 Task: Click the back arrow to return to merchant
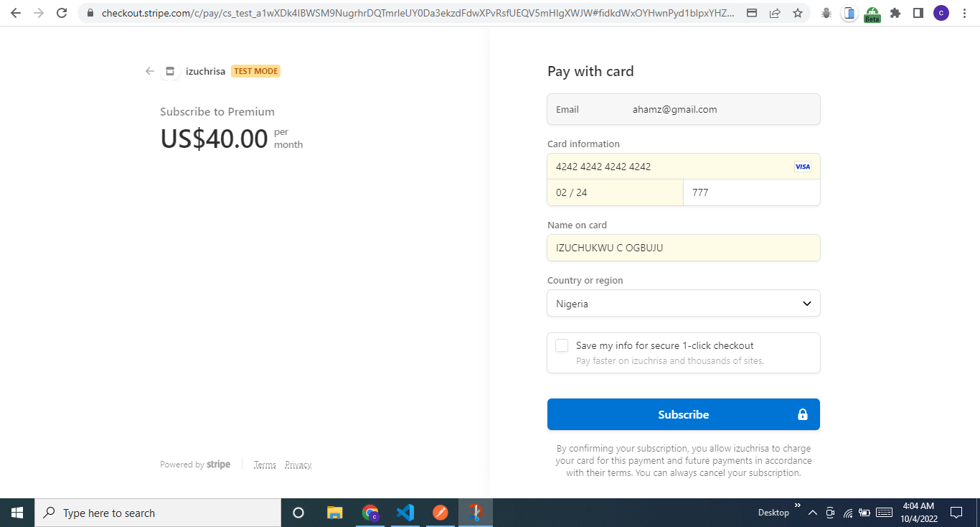click(x=149, y=71)
